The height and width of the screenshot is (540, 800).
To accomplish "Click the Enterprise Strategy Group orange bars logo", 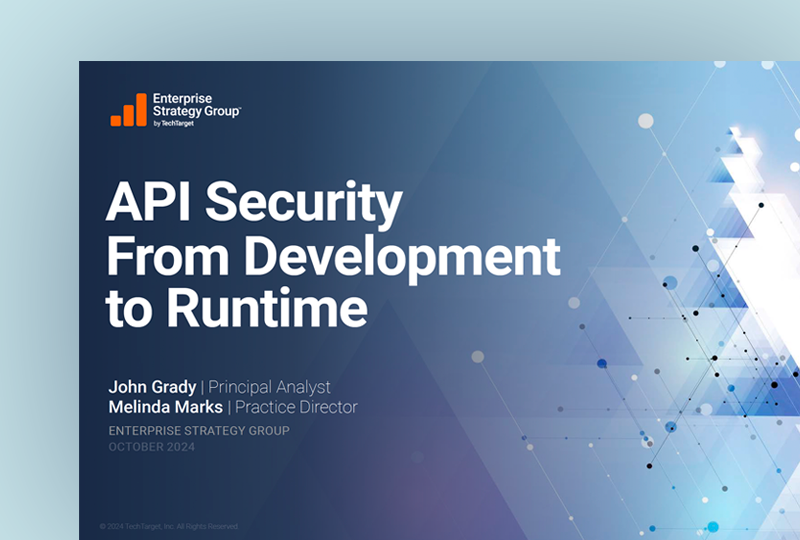I will (x=129, y=110).
